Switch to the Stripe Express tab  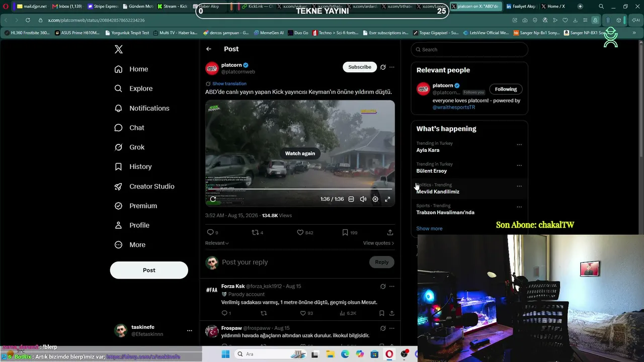(x=103, y=7)
